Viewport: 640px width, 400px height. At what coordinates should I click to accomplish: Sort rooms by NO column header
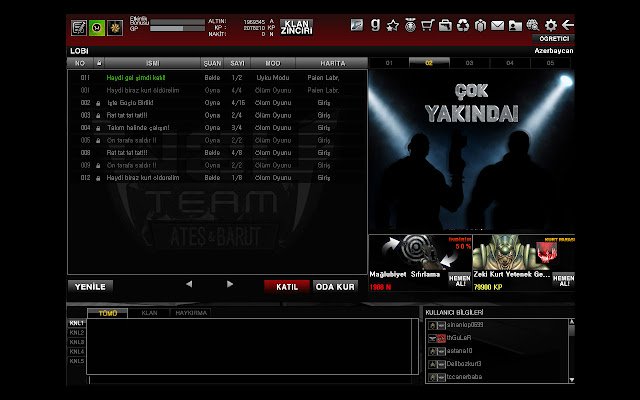tap(80, 63)
